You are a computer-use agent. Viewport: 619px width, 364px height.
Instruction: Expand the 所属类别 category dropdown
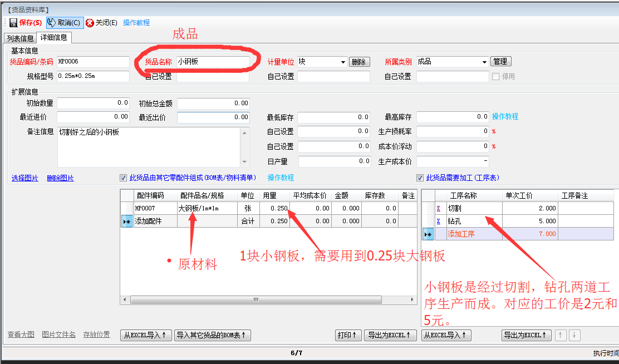coord(484,62)
